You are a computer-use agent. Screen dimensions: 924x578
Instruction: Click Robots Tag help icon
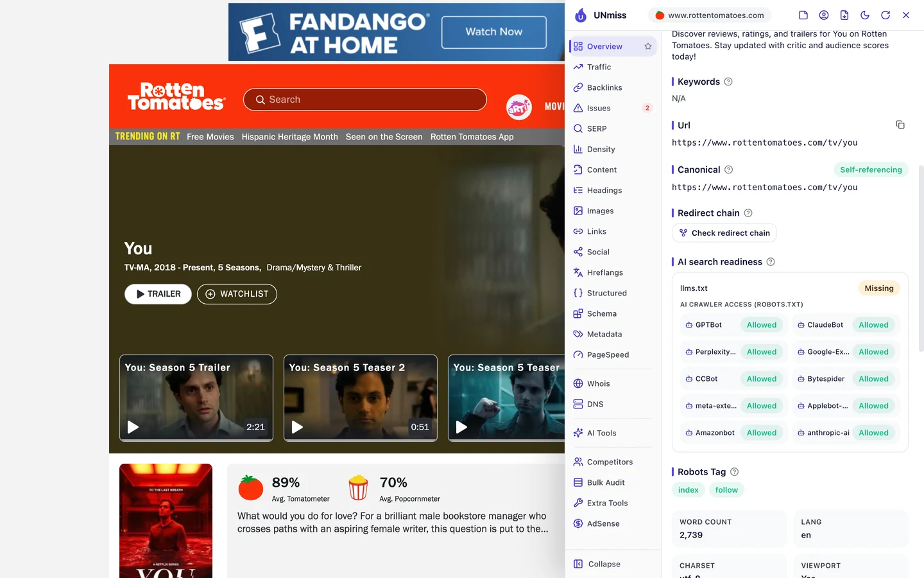(x=735, y=472)
